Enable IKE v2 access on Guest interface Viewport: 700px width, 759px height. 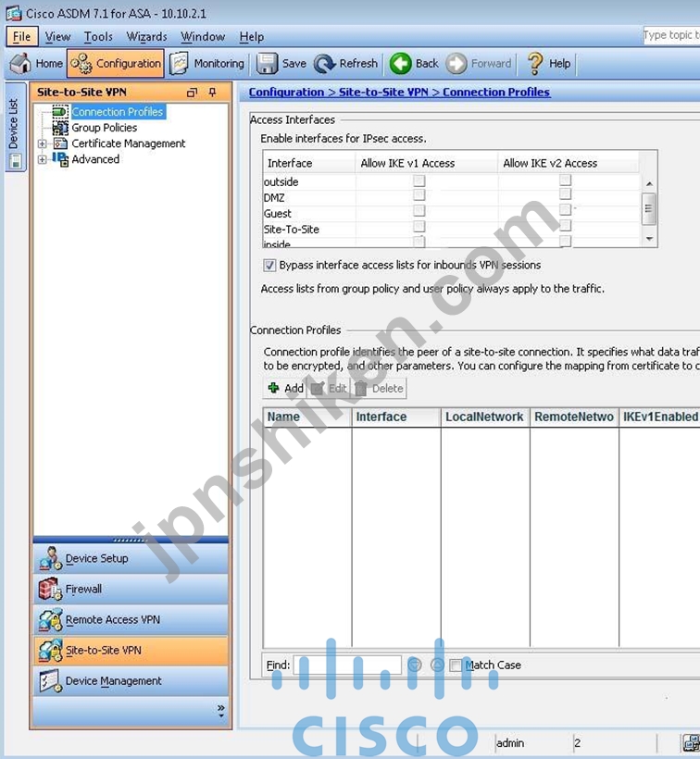[x=565, y=209]
